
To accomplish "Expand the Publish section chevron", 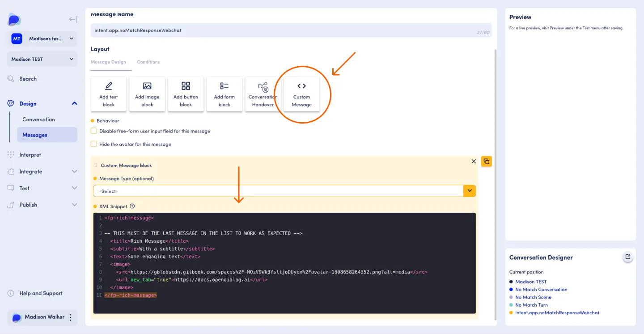I will 74,205.
